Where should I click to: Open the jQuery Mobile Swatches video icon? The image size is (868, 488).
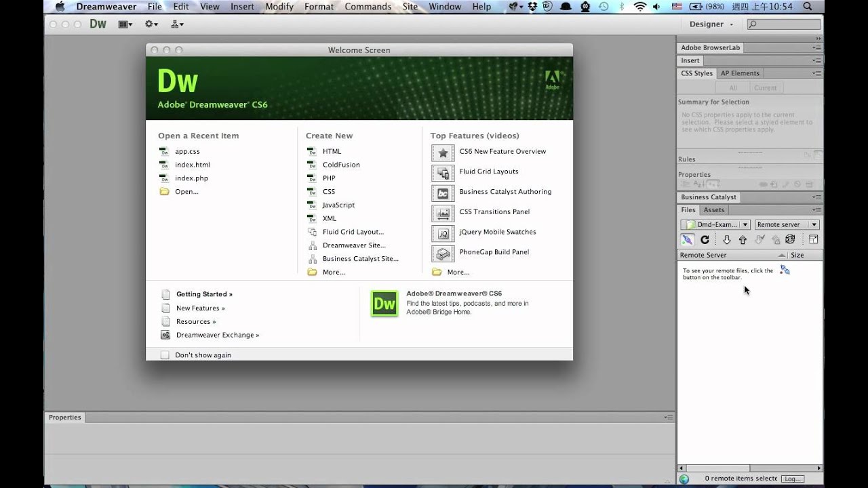coord(443,233)
